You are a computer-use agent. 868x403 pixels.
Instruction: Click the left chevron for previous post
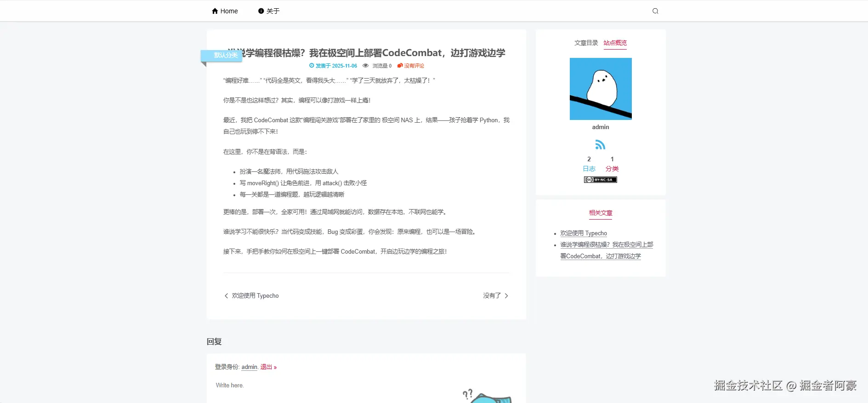point(226,296)
